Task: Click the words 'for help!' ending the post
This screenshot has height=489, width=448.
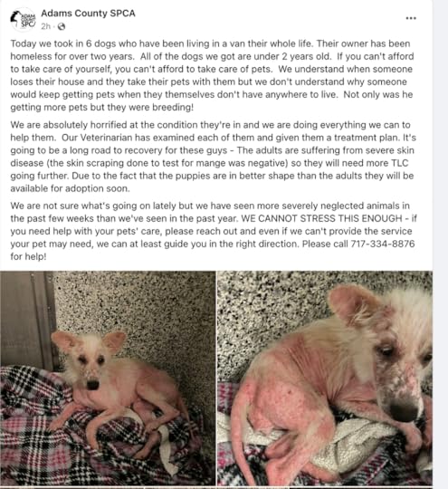Action: click(28, 256)
